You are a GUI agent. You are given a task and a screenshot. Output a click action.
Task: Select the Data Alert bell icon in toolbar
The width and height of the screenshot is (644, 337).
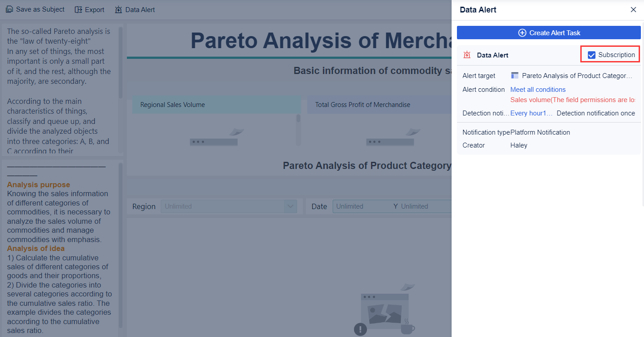pyautogui.click(x=118, y=9)
